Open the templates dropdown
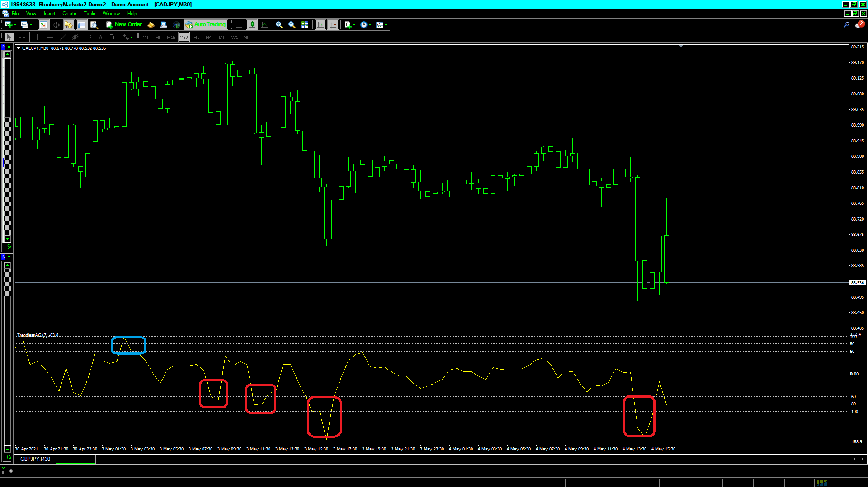Viewport: 868px width, 488px height. (x=386, y=25)
